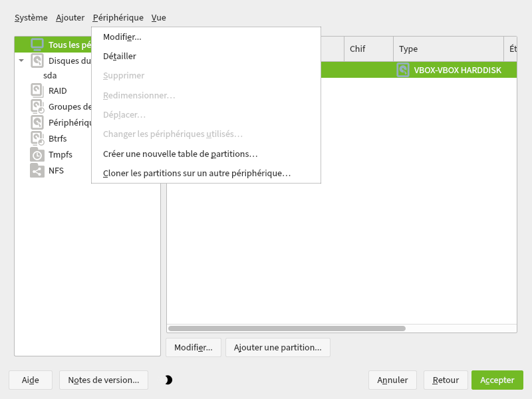Image resolution: width=532 pixels, height=399 pixels.
Task: Open the Vue menu
Action: [159, 17]
